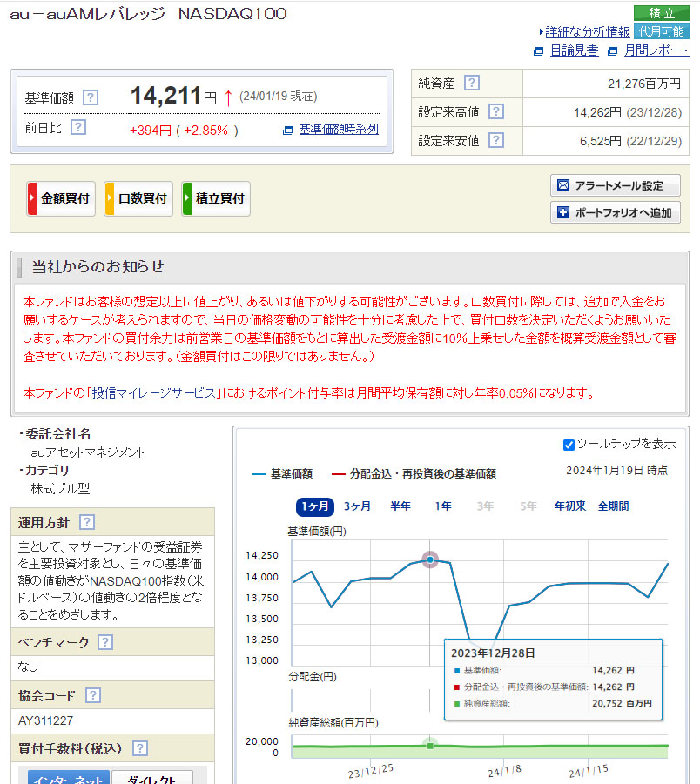The height and width of the screenshot is (784, 700).
Task: Click the 積立買付 button
Action: [x=216, y=198]
